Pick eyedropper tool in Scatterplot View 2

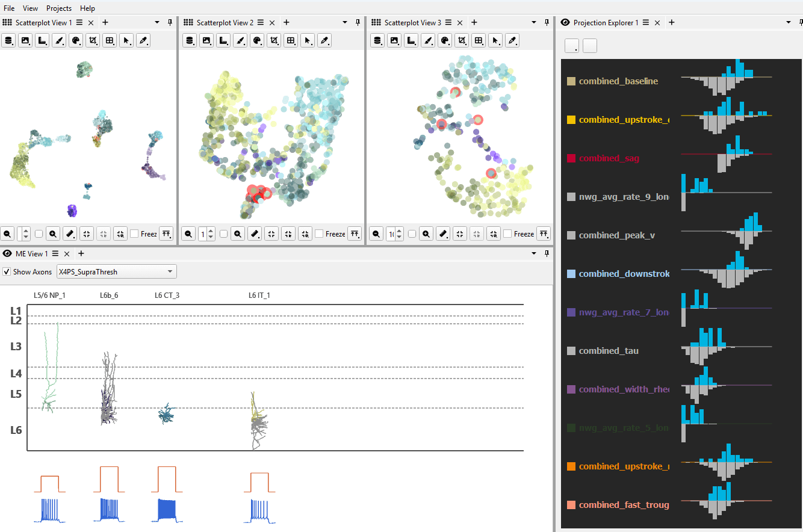pos(324,40)
